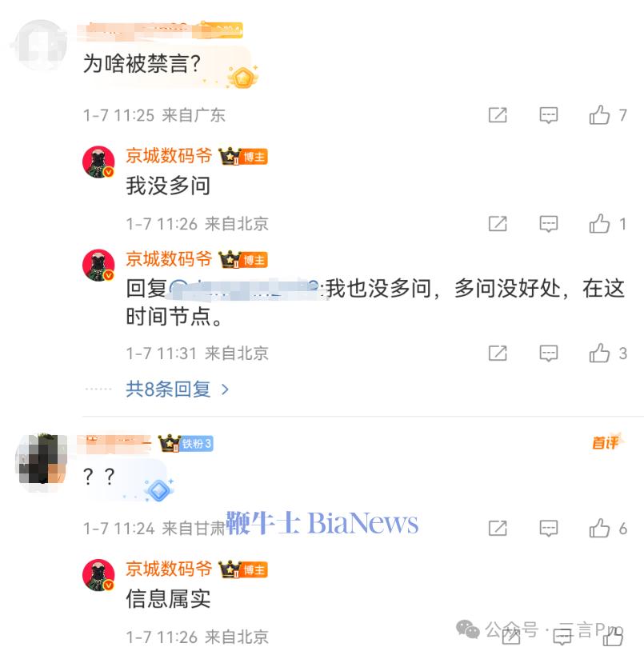Tap the 博主 badge on 我没多问 reply

tap(254, 157)
